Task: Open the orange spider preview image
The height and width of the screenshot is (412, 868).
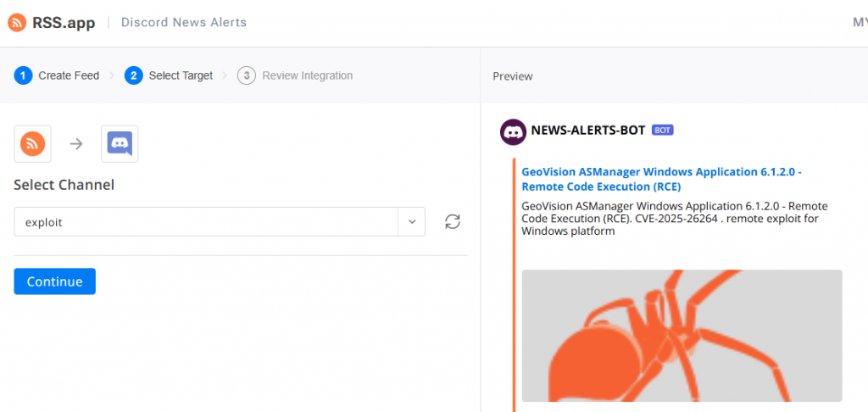Action: (682, 336)
